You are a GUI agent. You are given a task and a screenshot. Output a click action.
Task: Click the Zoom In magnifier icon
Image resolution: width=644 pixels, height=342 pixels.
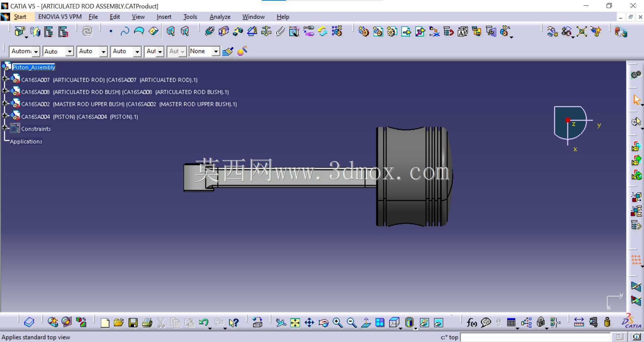[337, 323]
